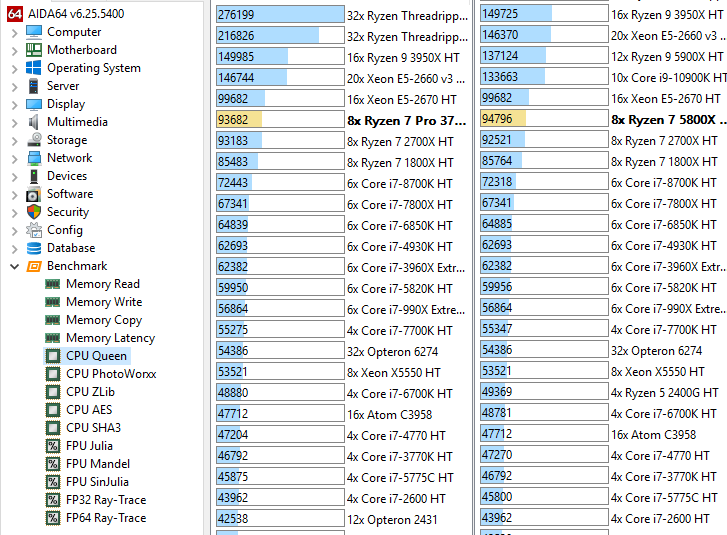Click 4x Core i7-7700K HT in left list

(x=400, y=331)
